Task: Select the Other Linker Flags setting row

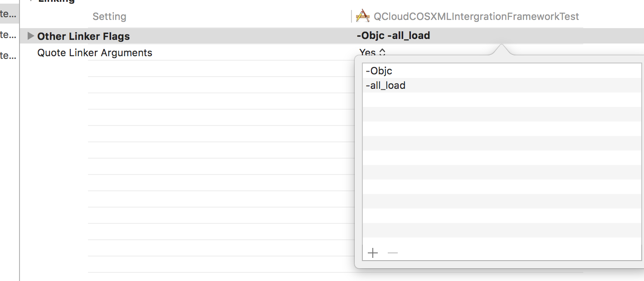Action: click(302, 36)
